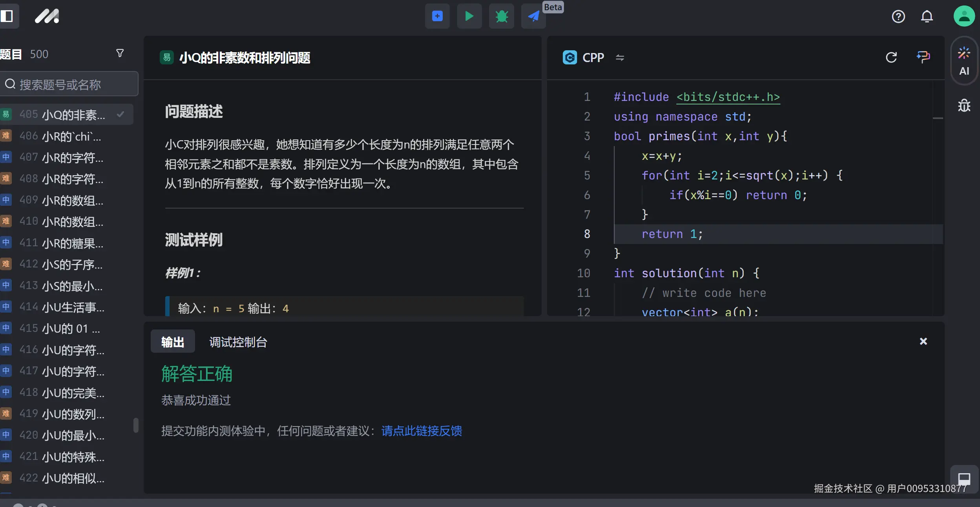Close the output panel
Screen dimensions: 980x507
tap(923, 341)
